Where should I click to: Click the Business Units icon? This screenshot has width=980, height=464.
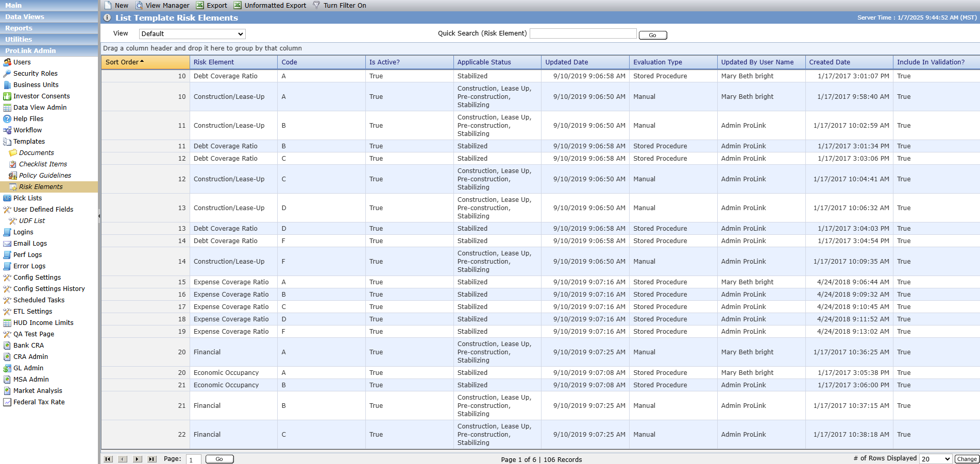(x=7, y=85)
